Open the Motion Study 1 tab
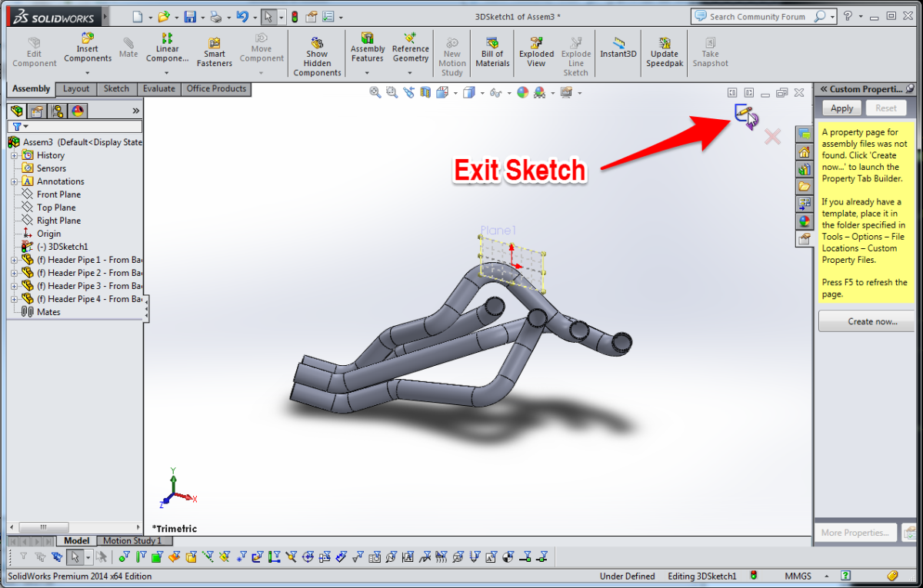923x588 pixels. point(132,541)
